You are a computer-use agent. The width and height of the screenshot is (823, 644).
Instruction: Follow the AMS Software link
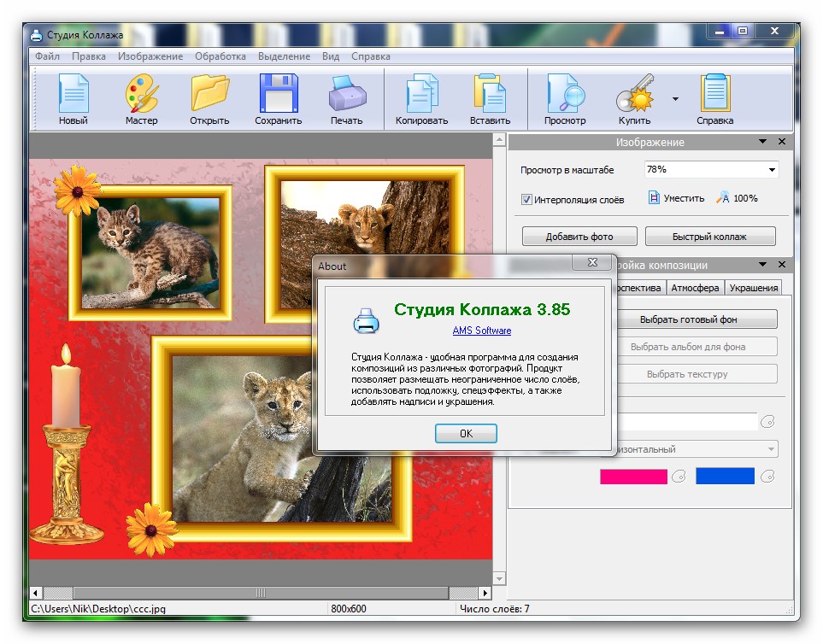pyautogui.click(x=482, y=331)
